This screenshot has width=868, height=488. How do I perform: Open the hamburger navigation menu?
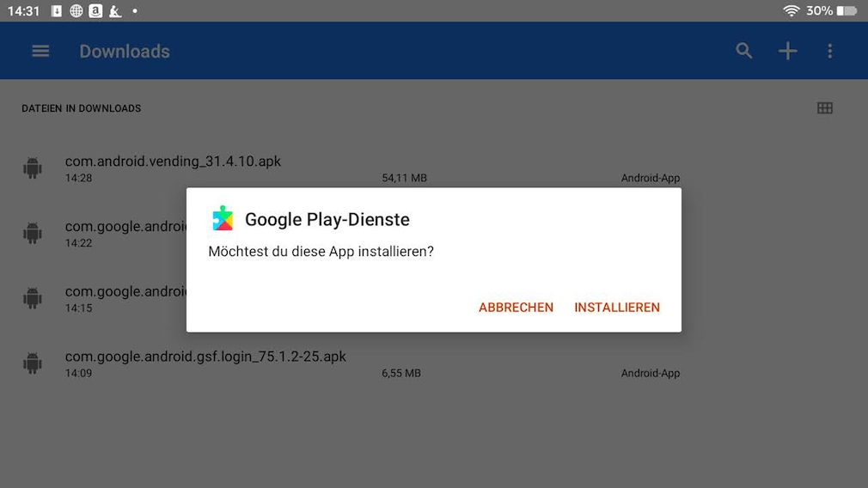(x=40, y=51)
